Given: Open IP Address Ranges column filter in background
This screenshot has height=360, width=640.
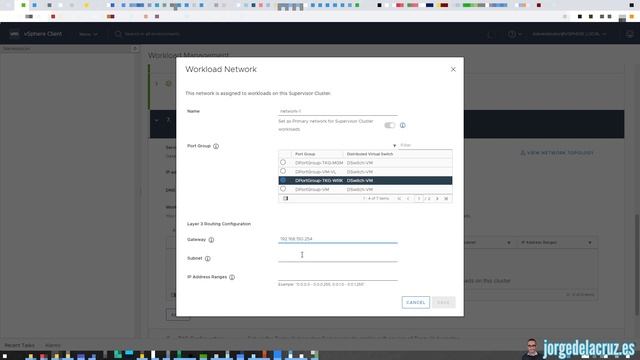Looking at the screenshot, I should 590,243.
